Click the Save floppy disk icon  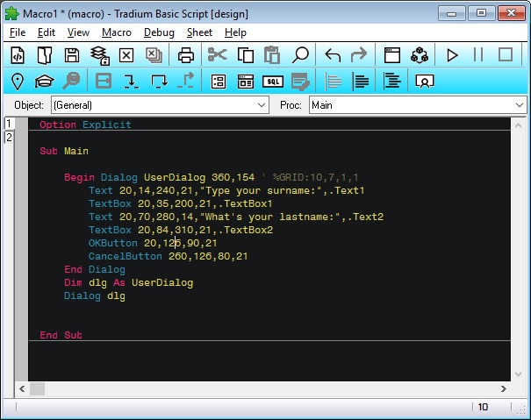click(72, 54)
